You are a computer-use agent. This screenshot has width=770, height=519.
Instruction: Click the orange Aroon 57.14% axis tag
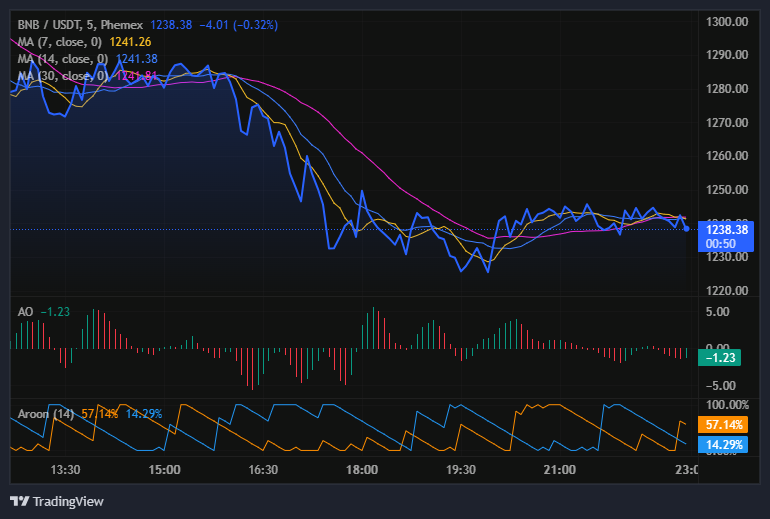coord(727,425)
